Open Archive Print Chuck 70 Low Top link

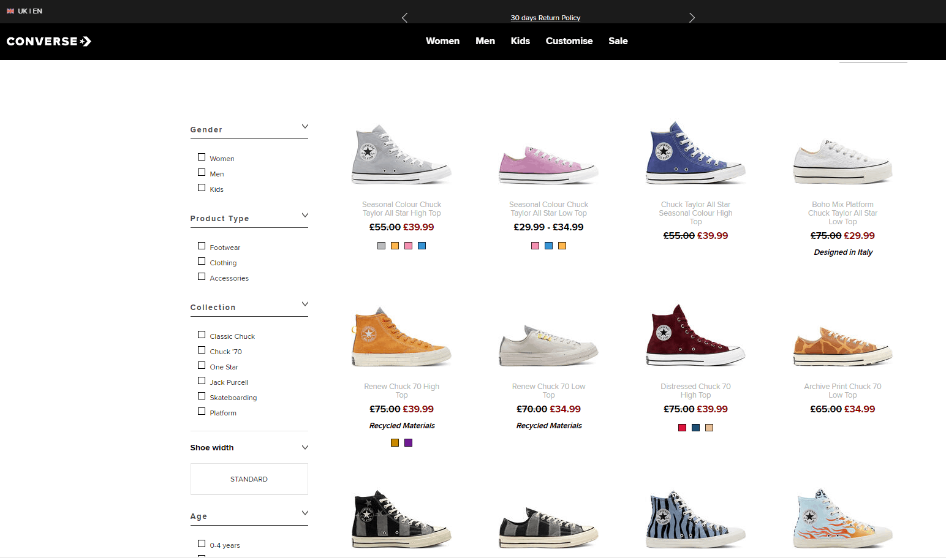[842, 391]
